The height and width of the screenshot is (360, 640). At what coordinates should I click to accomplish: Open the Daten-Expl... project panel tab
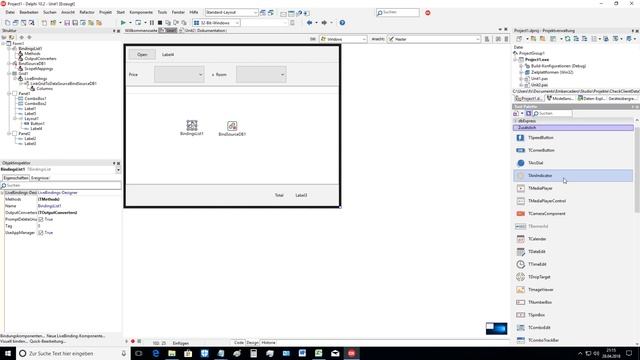[x=591, y=98]
